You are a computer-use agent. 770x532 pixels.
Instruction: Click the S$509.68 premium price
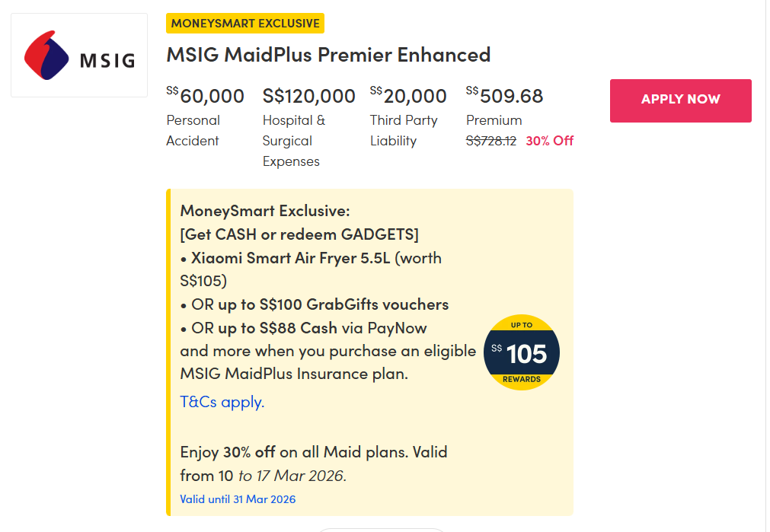click(505, 96)
